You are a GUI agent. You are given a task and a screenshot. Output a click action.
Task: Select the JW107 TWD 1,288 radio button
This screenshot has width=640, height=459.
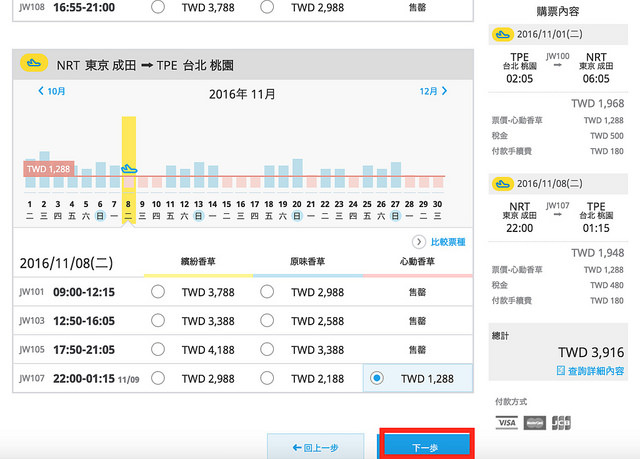tap(377, 379)
